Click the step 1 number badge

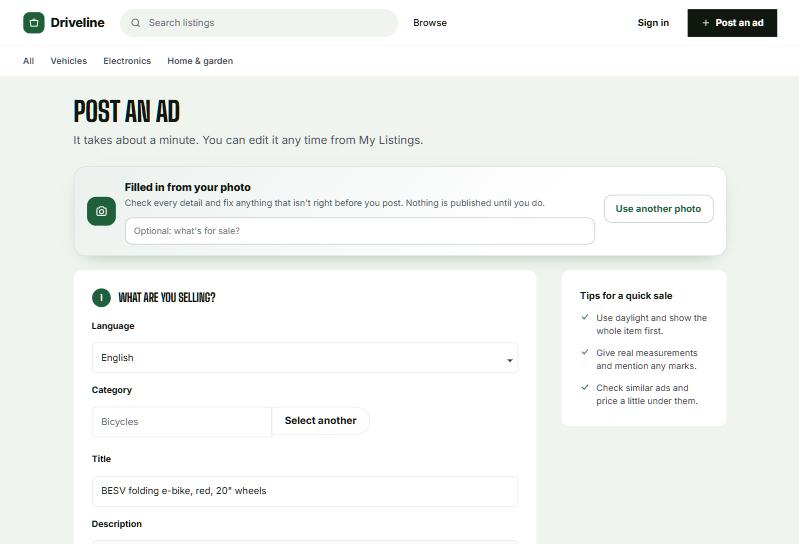101,298
